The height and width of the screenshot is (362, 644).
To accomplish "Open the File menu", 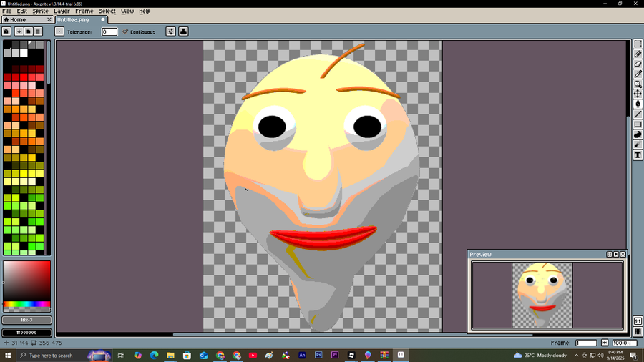I will point(7,11).
